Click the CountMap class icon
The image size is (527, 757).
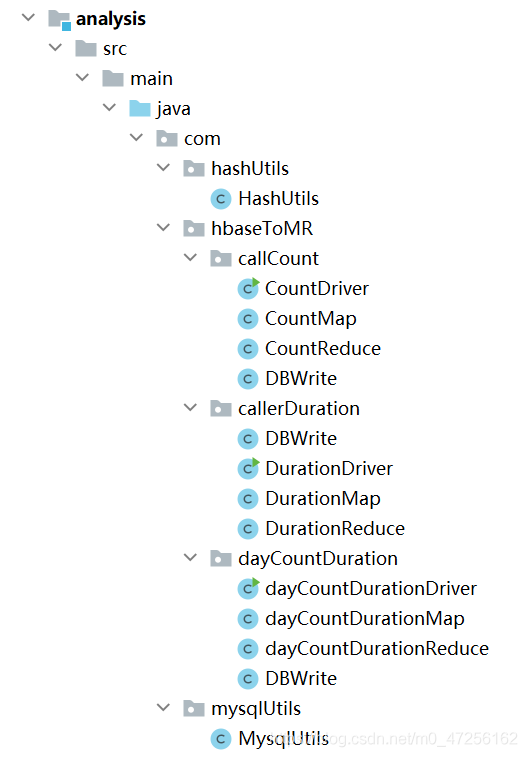tap(248, 319)
